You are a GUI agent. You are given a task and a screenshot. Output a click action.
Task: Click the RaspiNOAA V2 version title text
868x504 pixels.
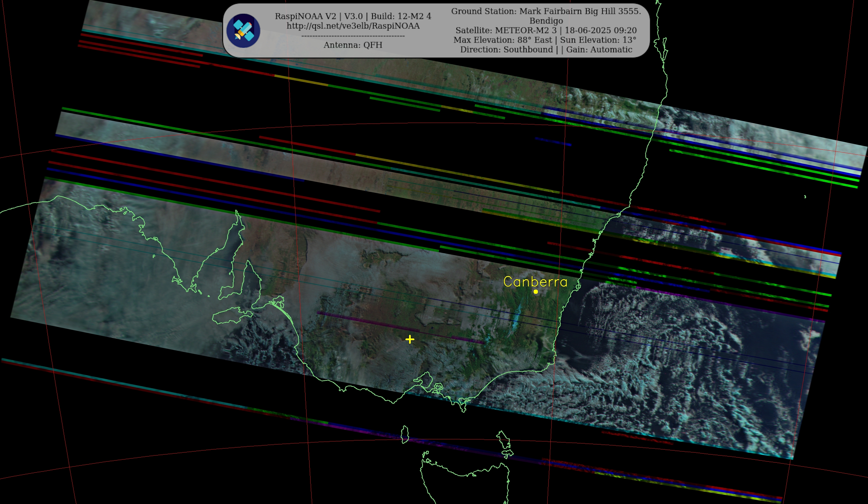click(x=353, y=16)
